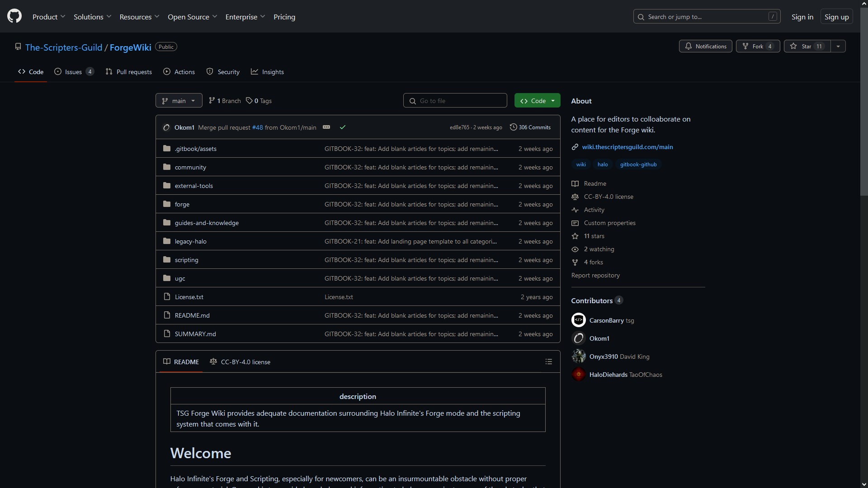Click the Sign up button
Viewport: 868px width, 488px height.
point(836,17)
